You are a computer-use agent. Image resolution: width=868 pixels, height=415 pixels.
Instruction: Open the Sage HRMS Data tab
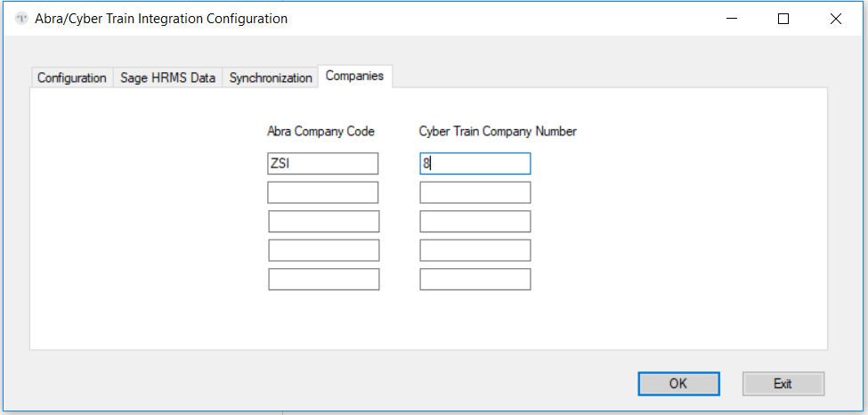click(167, 77)
